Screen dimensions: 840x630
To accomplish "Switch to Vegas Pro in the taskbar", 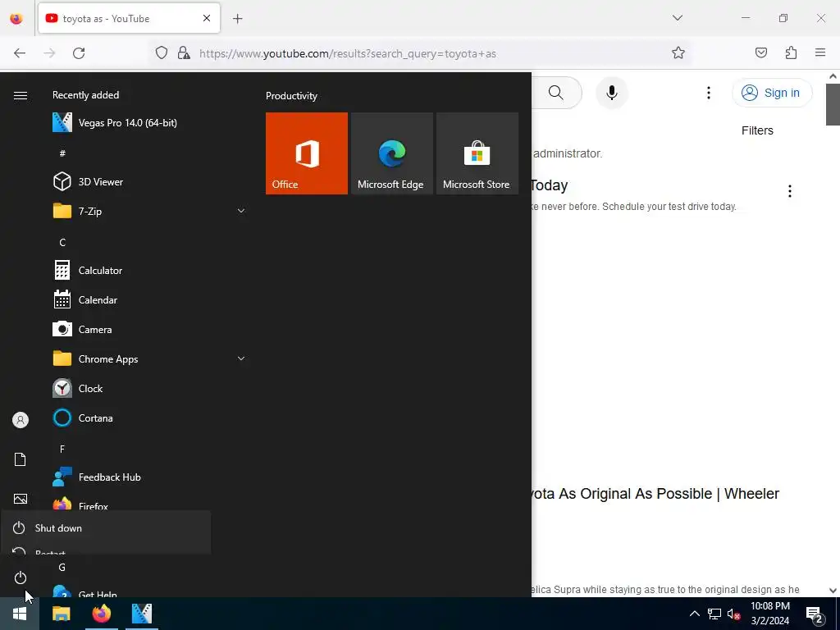I will coord(141,614).
